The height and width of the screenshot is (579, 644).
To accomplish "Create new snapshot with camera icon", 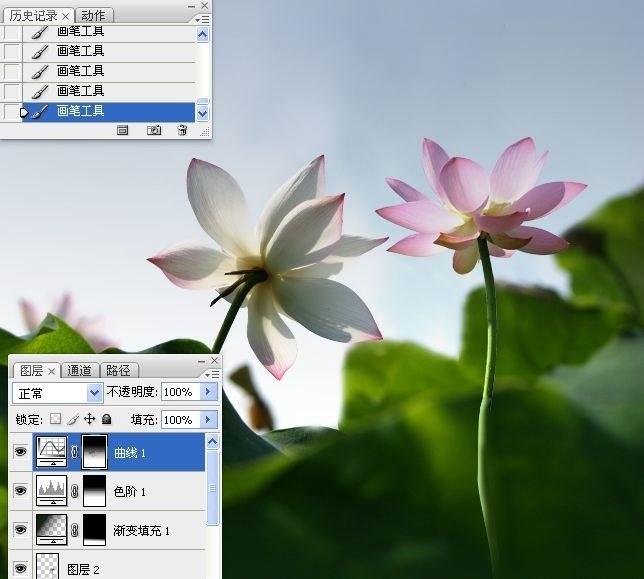I will 154,131.
